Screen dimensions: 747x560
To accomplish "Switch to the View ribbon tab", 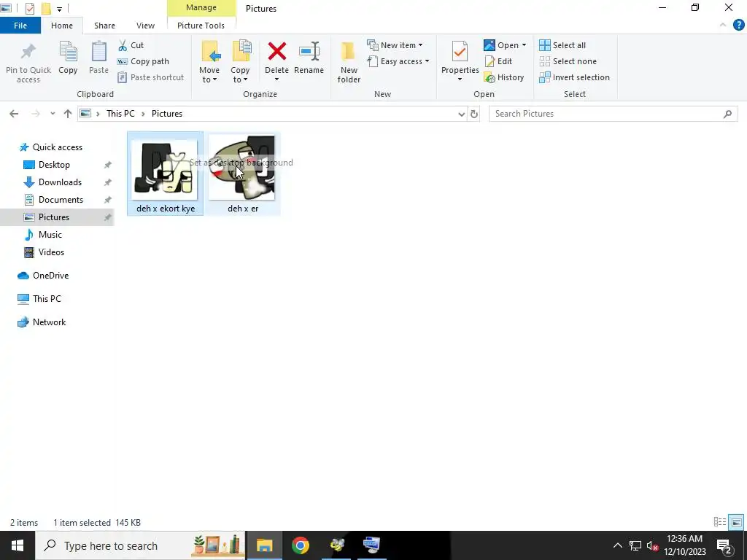I will pos(145,26).
